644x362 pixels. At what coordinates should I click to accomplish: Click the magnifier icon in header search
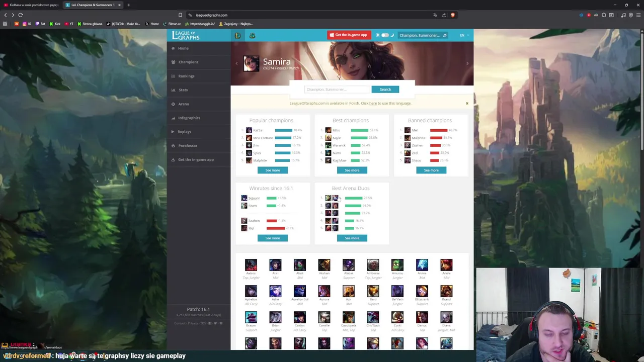pos(445,35)
